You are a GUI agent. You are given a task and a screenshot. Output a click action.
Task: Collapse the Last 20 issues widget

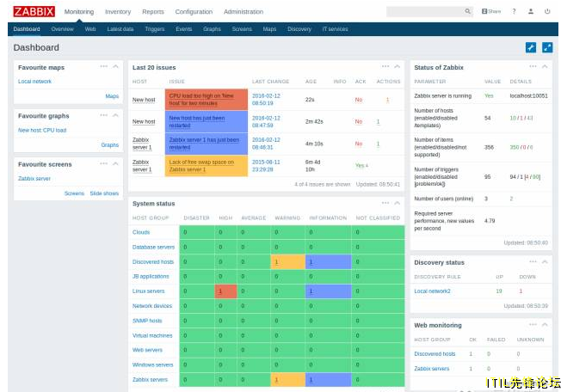click(x=398, y=66)
